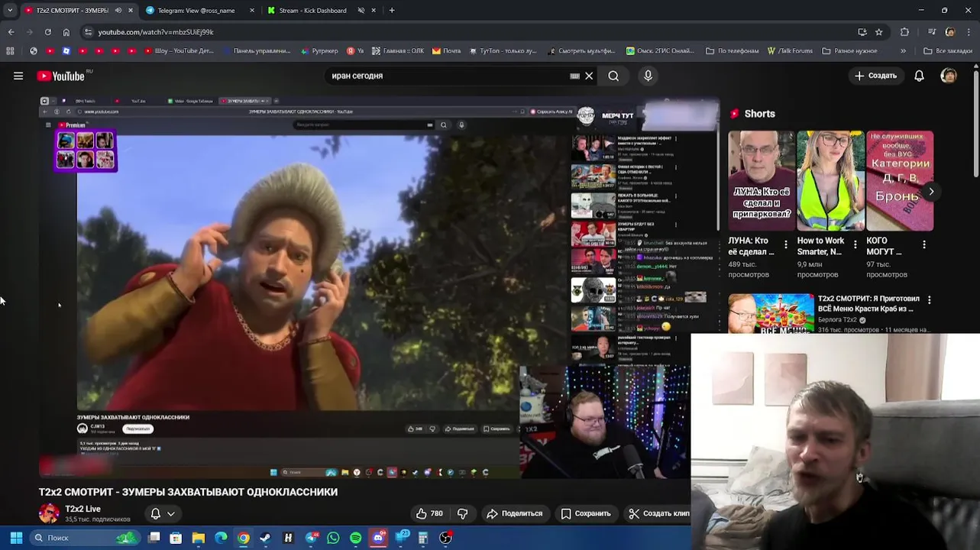The width and height of the screenshot is (980, 550).
Task: Start voice search with the microphone
Action: (648, 76)
